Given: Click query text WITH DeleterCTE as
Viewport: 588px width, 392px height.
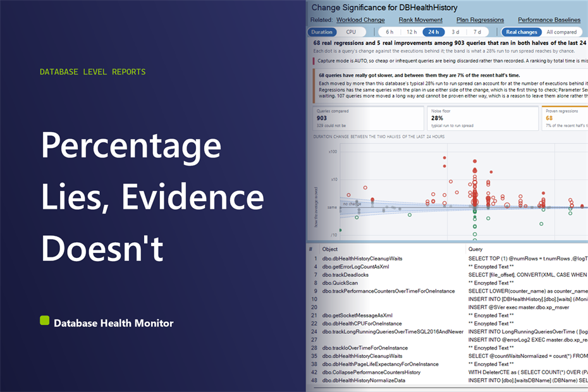Looking at the screenshot, I should click(528, 372).
